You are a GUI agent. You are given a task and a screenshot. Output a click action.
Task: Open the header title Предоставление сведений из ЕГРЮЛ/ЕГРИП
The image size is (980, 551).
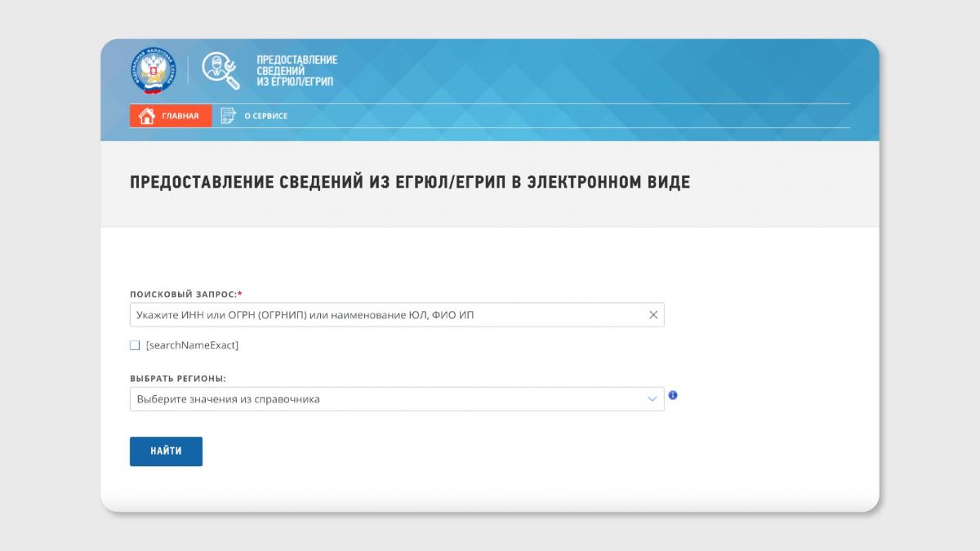pyautogui.click(x=296, y=71)
